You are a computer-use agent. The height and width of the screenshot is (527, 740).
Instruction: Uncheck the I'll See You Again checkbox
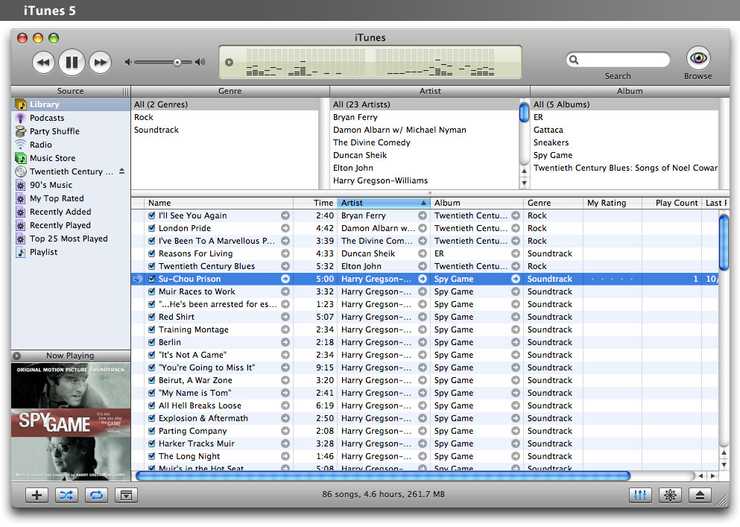(151, 216)
